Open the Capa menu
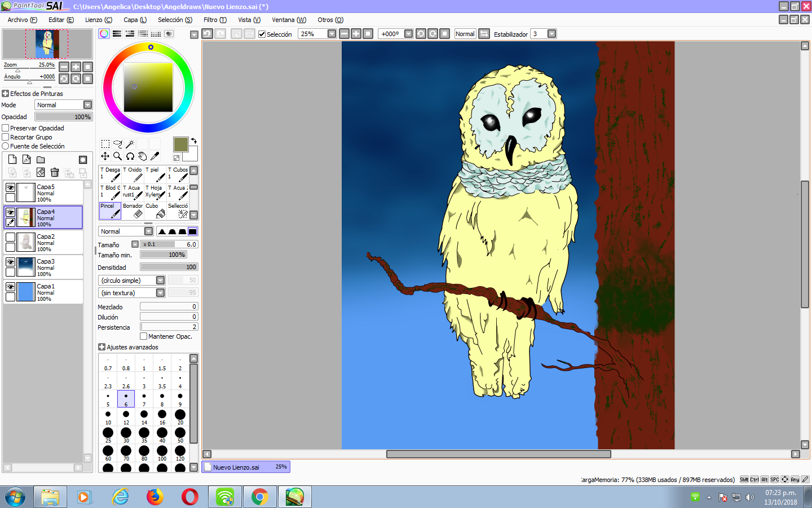The image size is (812, 508). (135, 20)
